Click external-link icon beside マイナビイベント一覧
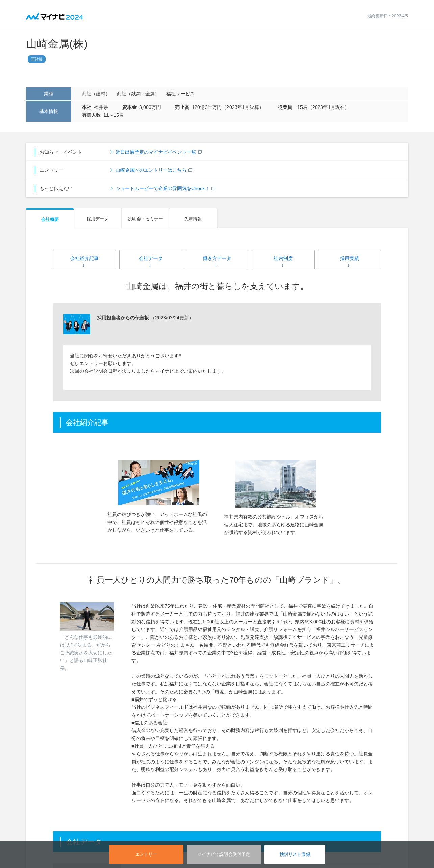The height and width of the screenshot is (868, 434). 200,152
